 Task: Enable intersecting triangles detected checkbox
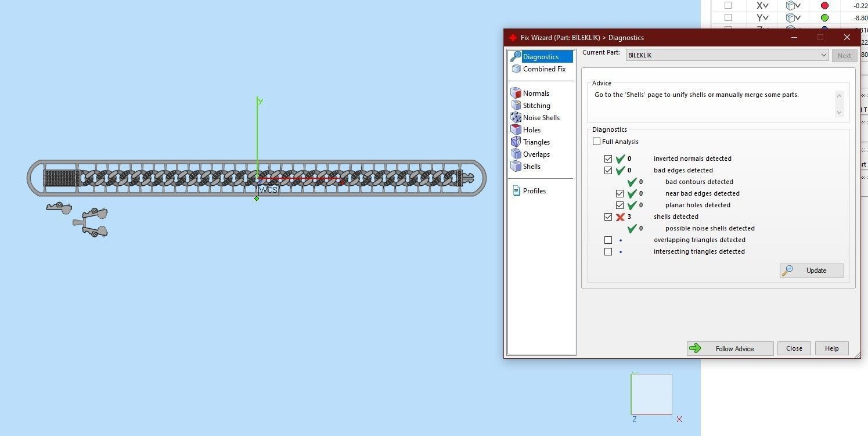(608, 251)
